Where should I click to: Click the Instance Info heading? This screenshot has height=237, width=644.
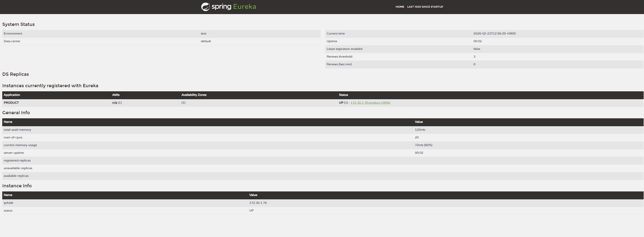coord(17,186)
